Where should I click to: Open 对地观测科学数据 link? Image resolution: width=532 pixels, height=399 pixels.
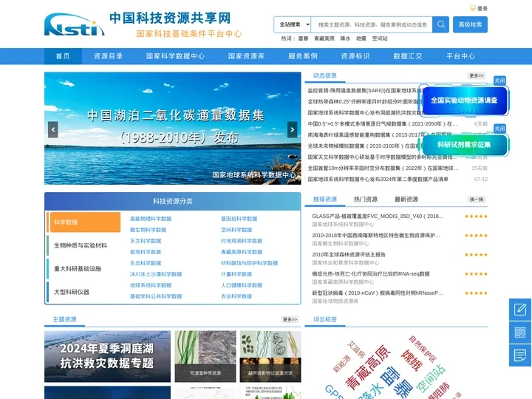click(x=242, y=241)
